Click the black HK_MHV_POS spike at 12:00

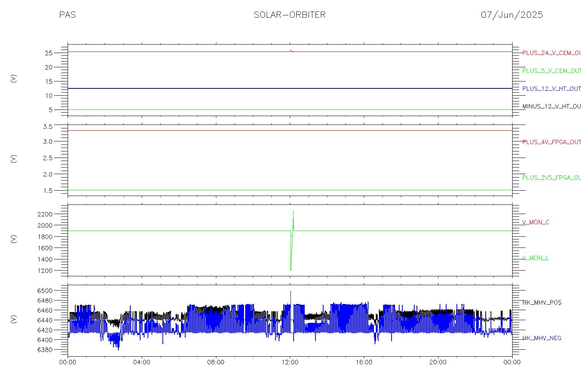pos(290,297)
